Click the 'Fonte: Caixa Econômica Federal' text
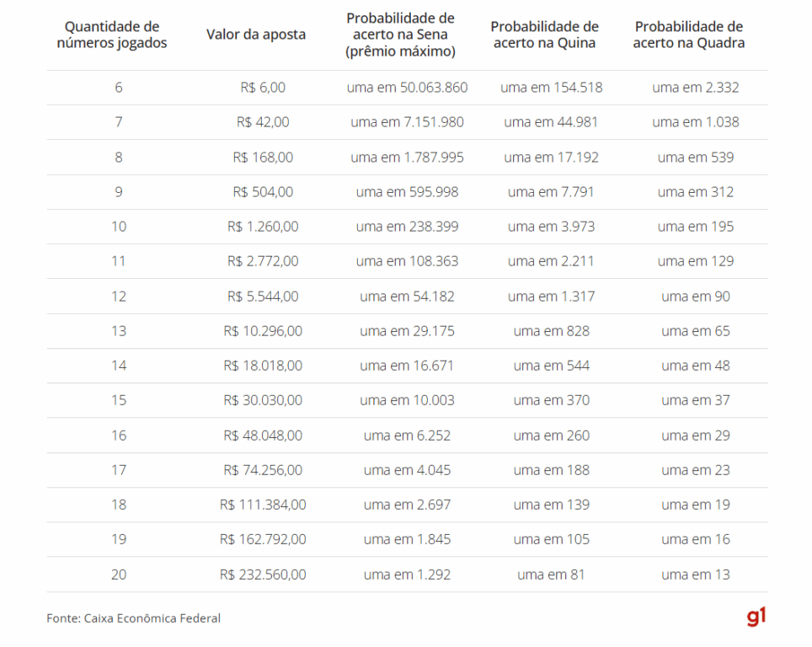This screenshot has width=812, height=647. 134,618
